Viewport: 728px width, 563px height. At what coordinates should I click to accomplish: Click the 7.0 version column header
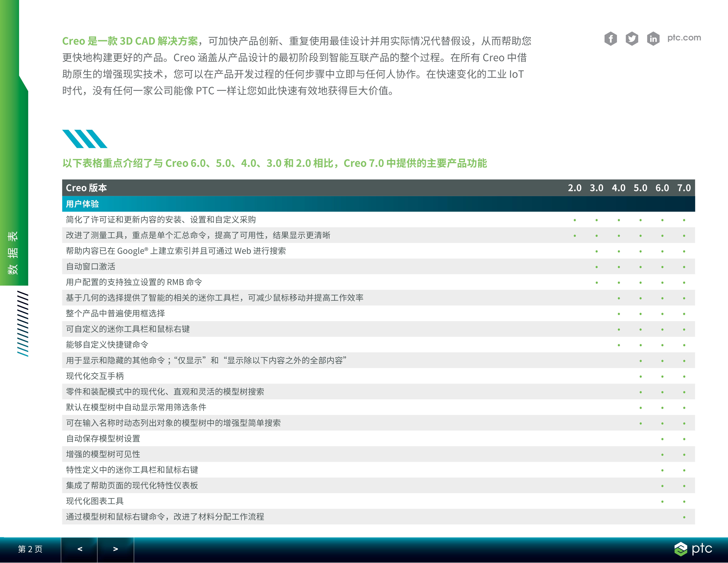(684, 188)
